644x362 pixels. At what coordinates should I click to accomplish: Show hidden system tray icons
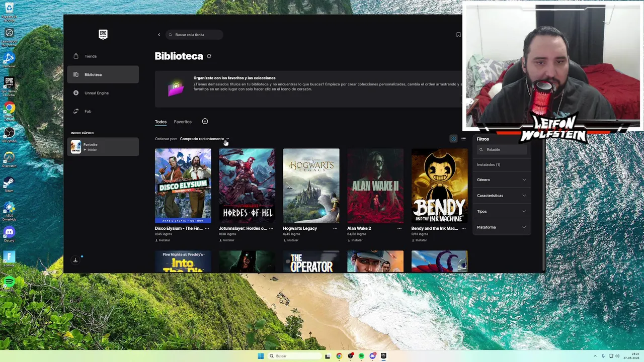pos(595,356)
